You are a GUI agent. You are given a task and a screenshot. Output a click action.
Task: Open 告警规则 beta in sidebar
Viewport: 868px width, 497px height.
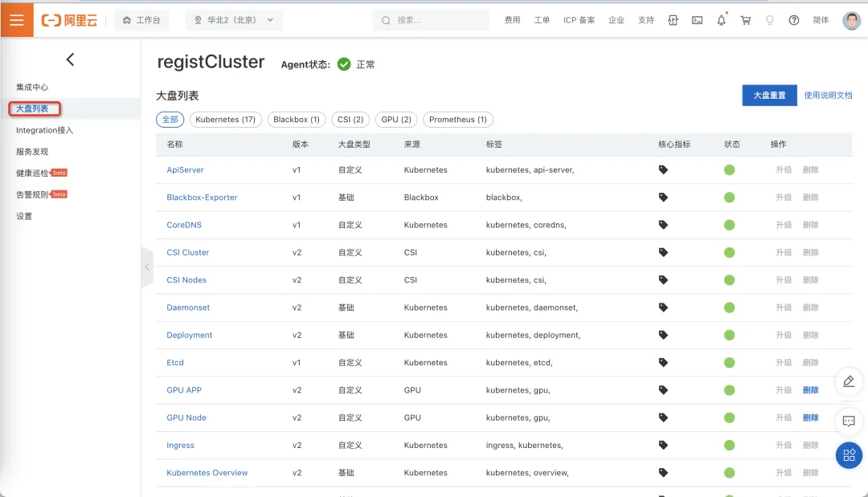(x=42, y=194)
